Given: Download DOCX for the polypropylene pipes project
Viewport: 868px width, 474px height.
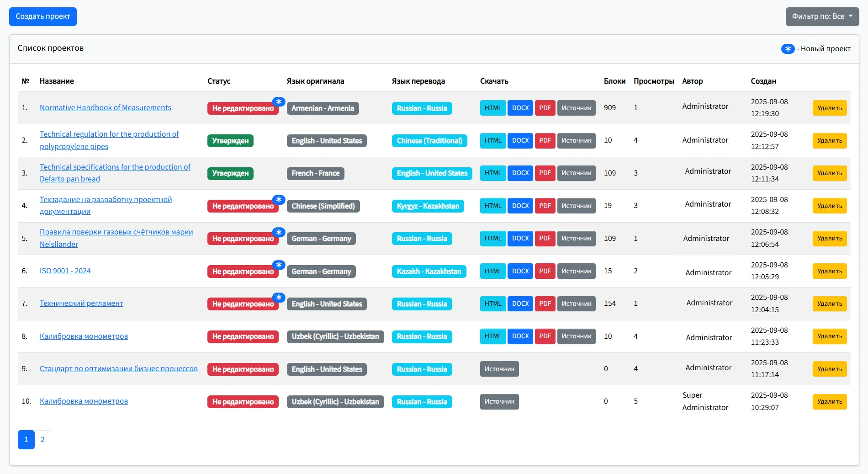Looking at the screenshot, I should [x=520, y=140].
